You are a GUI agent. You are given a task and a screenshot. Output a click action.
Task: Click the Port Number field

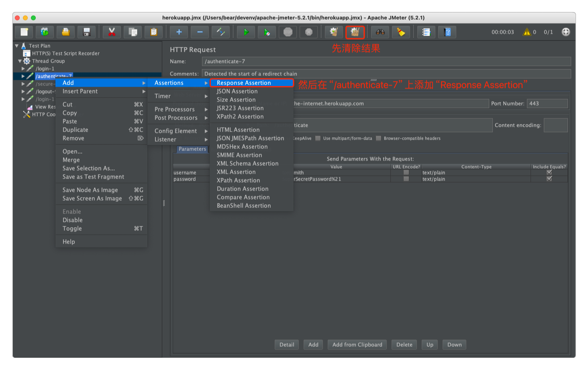pyautogui.click(x=547, y=104)
